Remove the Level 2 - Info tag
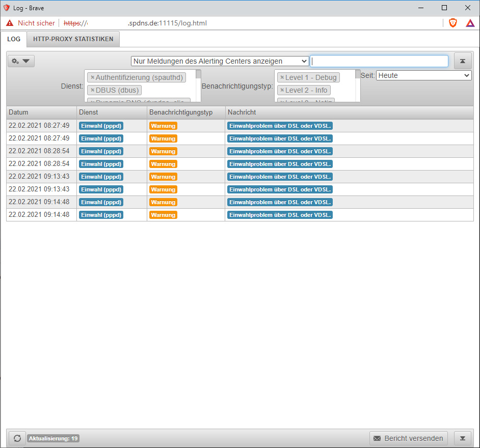 pyautogui.click(x=282, y=90)
